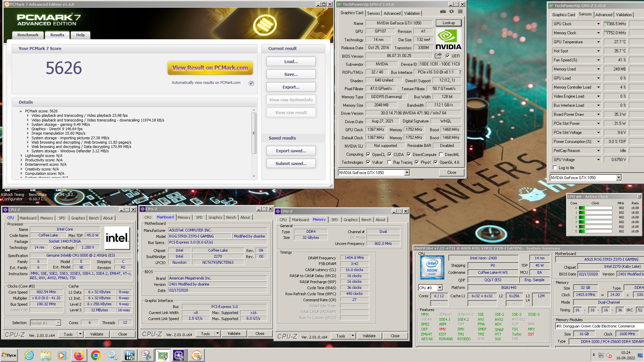Click details scroll down arrow in PCMark
This screenshot has height=362, width=644.
pyautogui.click(x=254, y=176)
